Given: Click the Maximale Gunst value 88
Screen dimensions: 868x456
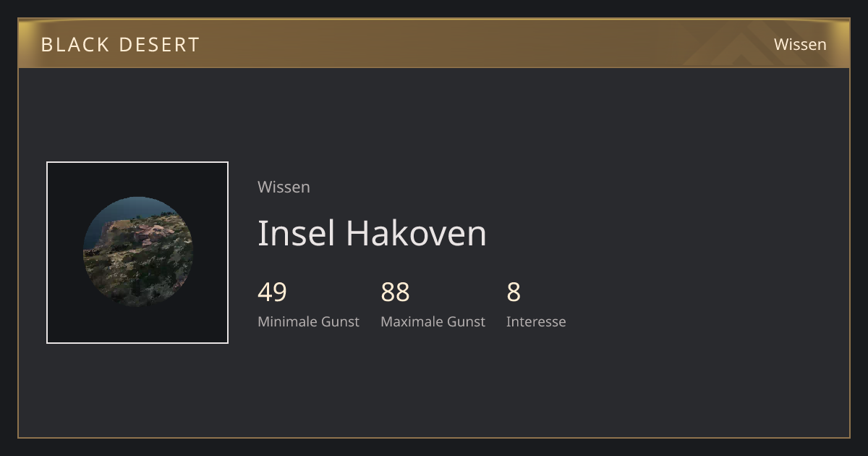Looking at the screenshot, I should [395, 292].
